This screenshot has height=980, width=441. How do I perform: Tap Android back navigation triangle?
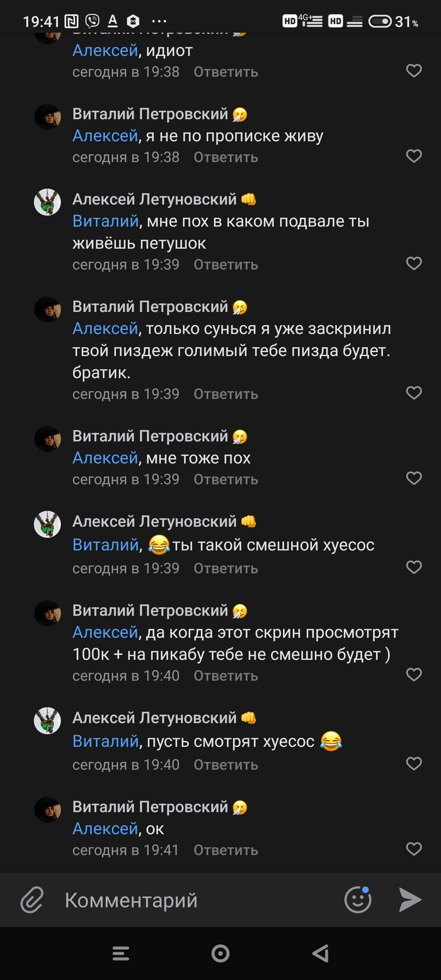click(320, 954)
